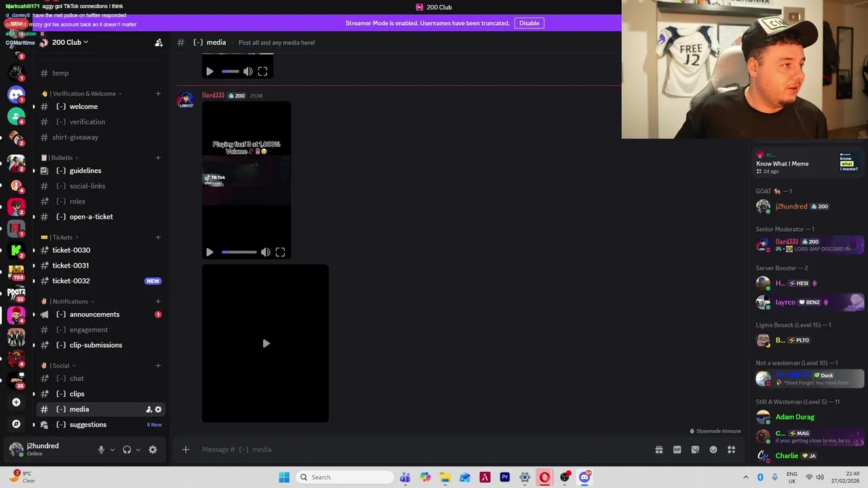This screenshot has height=488, width=868.
Task: Toggle microphone mute in user panel
Action: point(101,449)
